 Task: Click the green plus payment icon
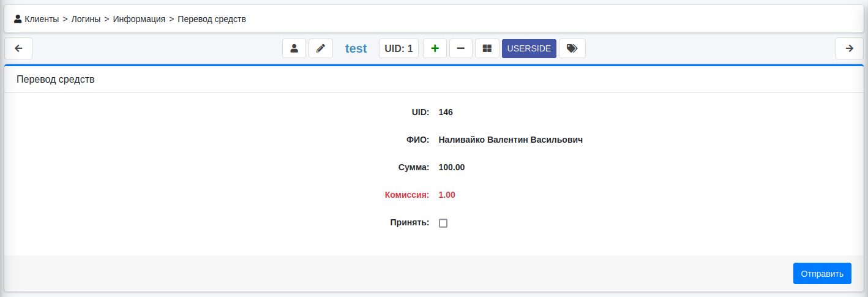coord(435,48)
